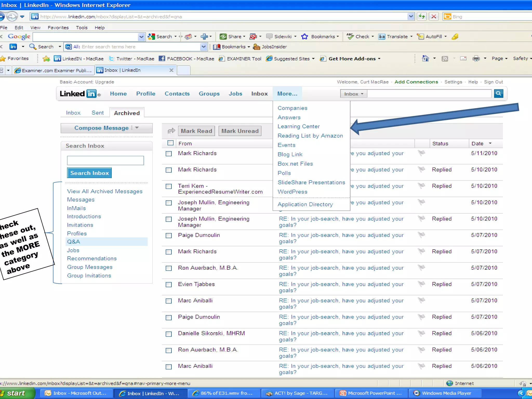
Task: Click the Mark Read button
Action: [x=196, y=131]
